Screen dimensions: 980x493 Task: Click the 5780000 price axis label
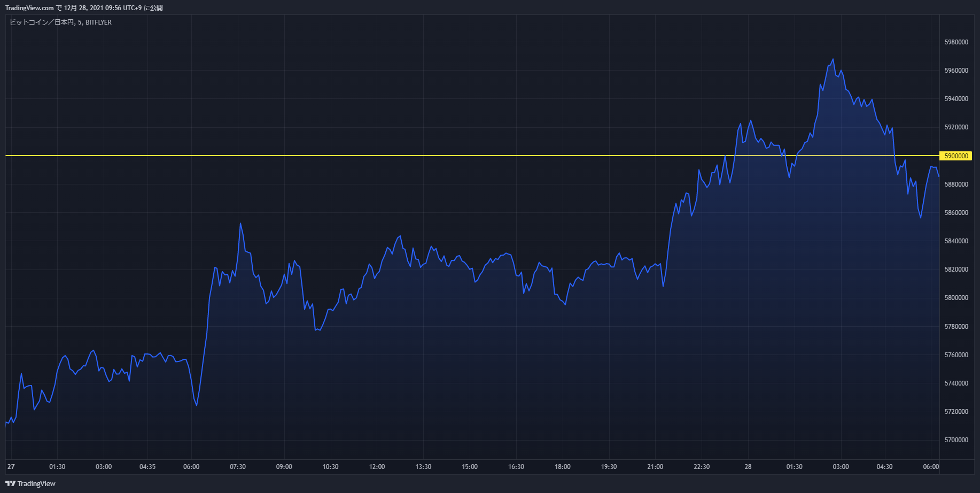956,327
